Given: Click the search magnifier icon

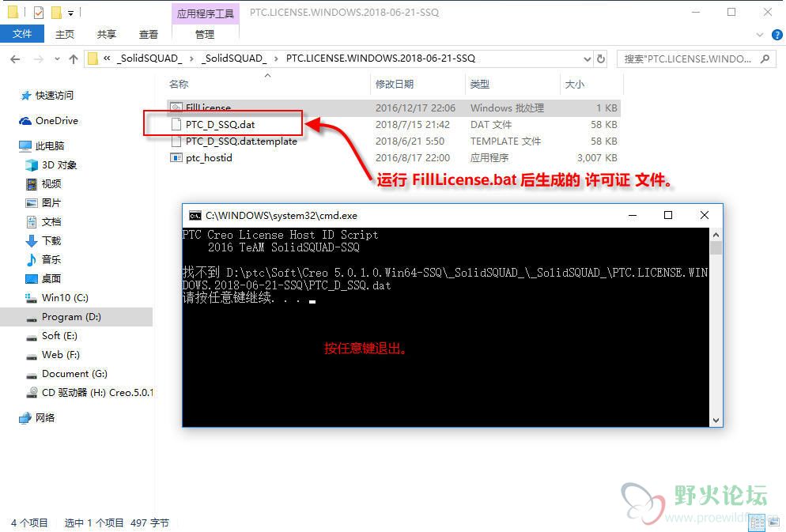Looking at the screenshot, I should (765, 59).
